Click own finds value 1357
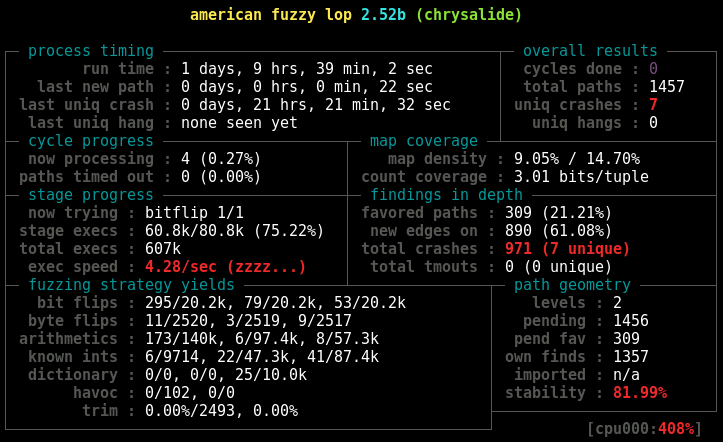The width and height of the screenshot is (723, 442). [631, 356]
